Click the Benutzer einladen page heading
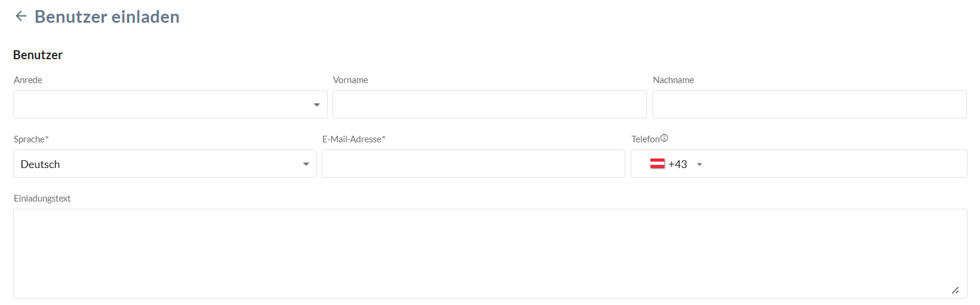Screen dimensions: 980x305 click(x=107, y=17)
